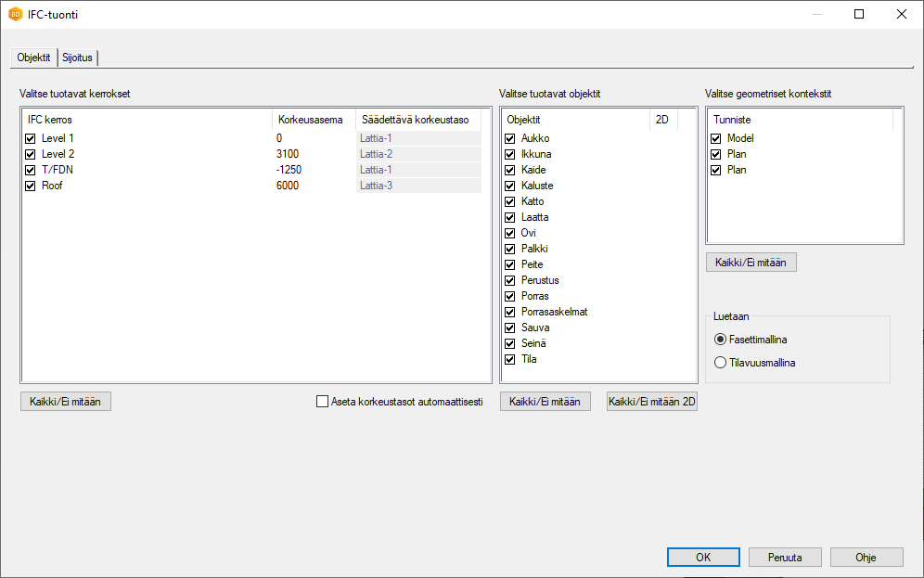Uncheck the Seinä object checkbox
Screen dimensions: 924x578
tap(510, 343)
